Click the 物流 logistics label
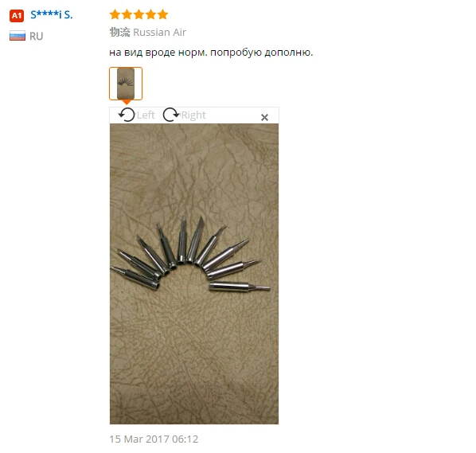Screen dimensions: 476x453 click(119, 32)
